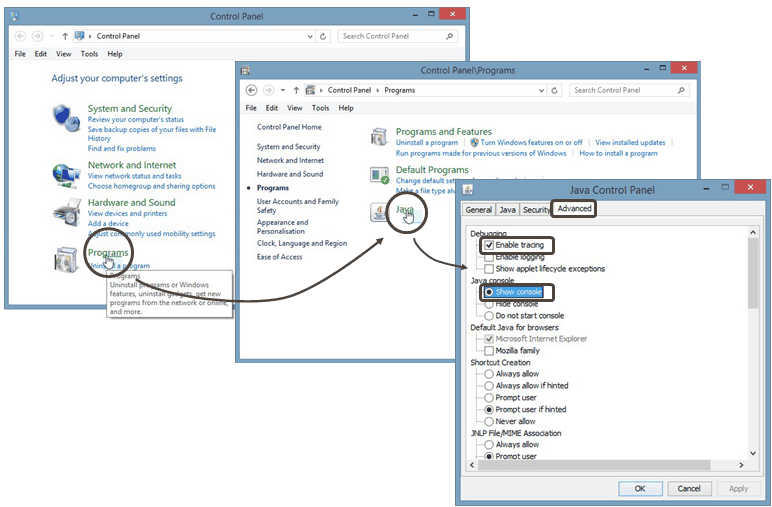This screenshot has height=507, width=772.
Task: Click Search Control Panel field in Programs window
Action: (629, 90)
